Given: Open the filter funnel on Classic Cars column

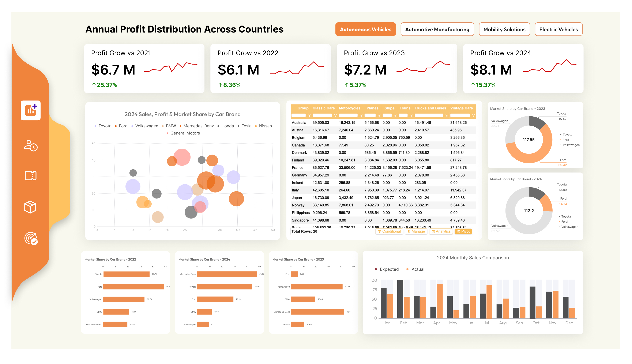Looking at the screenshot, I should [336, 115].
